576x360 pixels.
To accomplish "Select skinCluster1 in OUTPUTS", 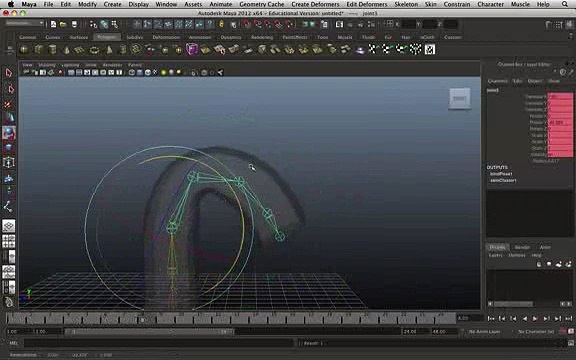I will 503,180.
